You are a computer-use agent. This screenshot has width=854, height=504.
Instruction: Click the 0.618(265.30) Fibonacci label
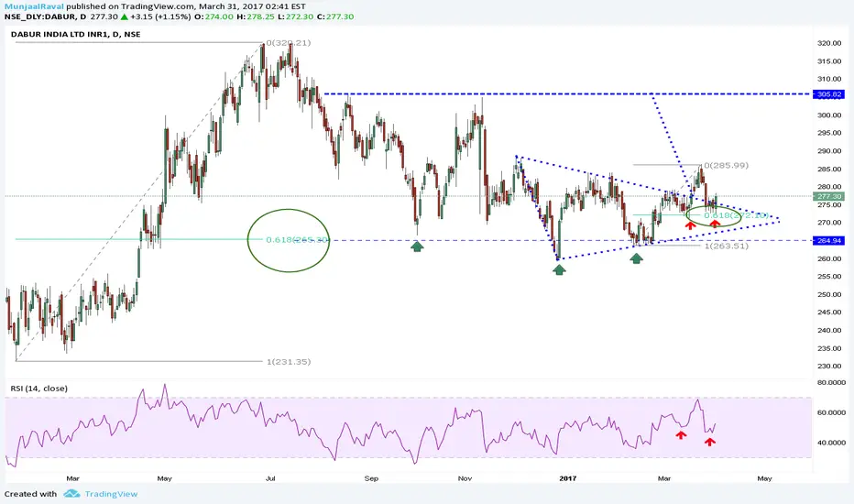click(297, 240)
